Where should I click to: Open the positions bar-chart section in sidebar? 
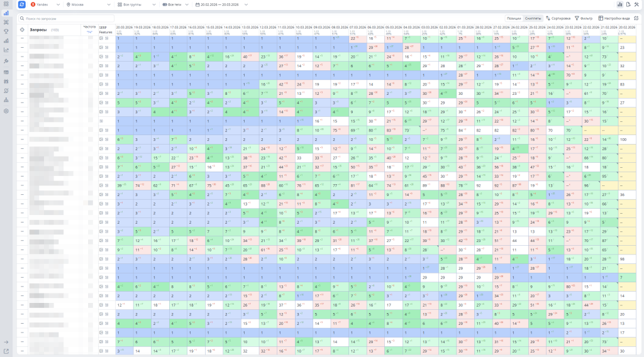(6, 13)
